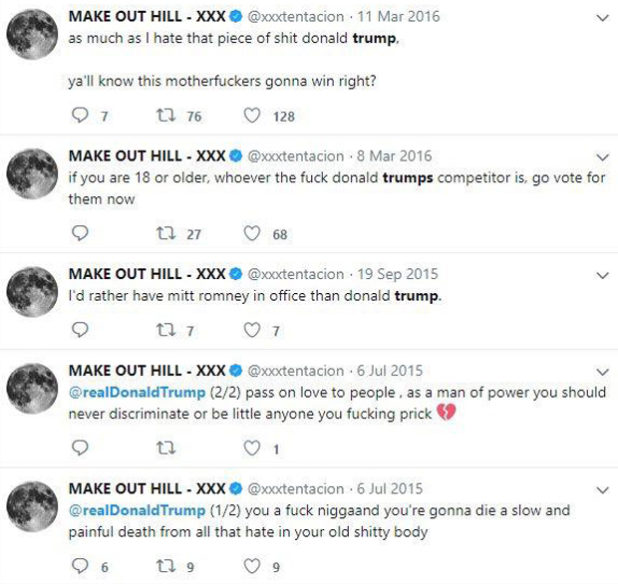
Task: Open the 19 Sep 2015 tweet dropdown arrow
Action: pyautogui.click(x=601, y=274)
